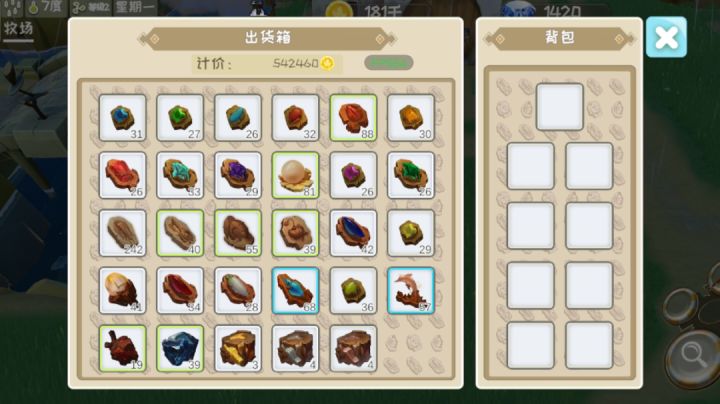The image size is (720, 404).
Task: Pick the purple gem stack of 29
Action: point(238,175)
